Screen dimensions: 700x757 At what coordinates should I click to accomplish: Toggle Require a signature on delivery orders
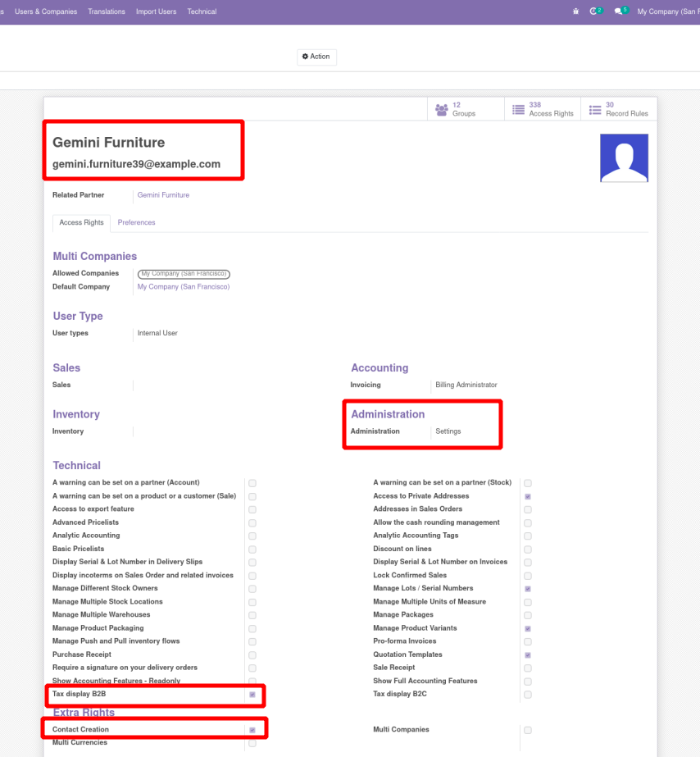click(252, 668)
